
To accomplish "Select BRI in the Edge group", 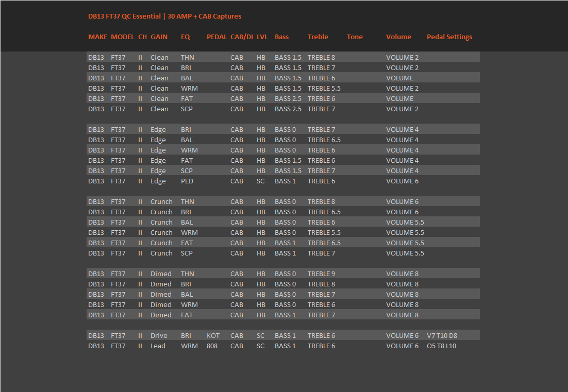I will click(x=186, y=130).
